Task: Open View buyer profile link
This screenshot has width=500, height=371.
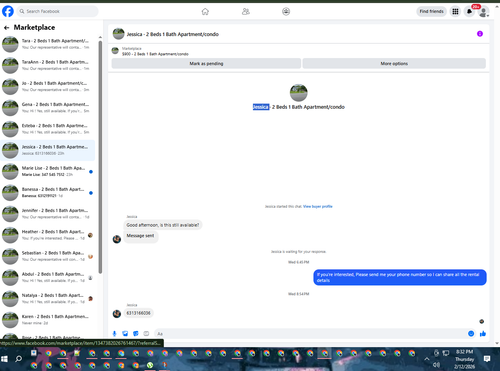Action: (x=318, y=206)
